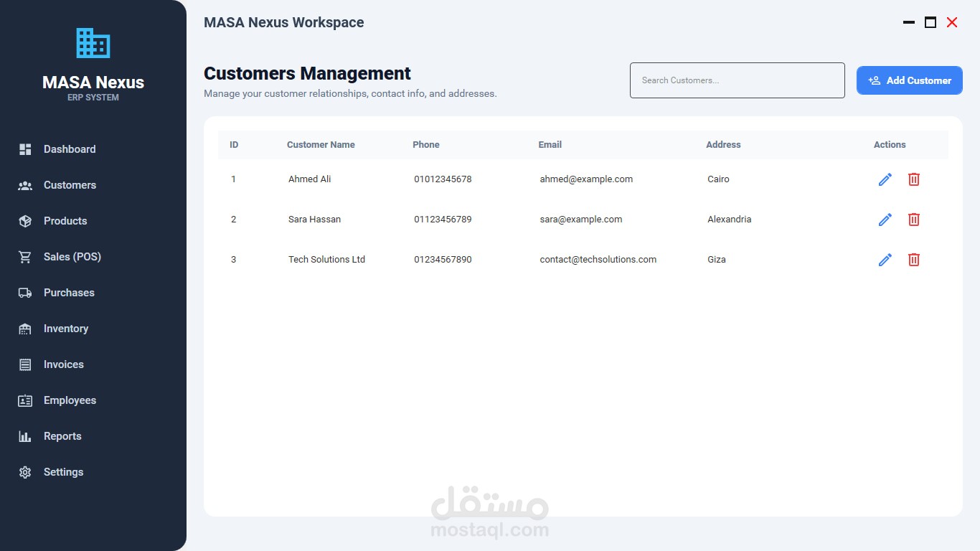Maximize the MASA Nexus Workspace window

point(930,23)
